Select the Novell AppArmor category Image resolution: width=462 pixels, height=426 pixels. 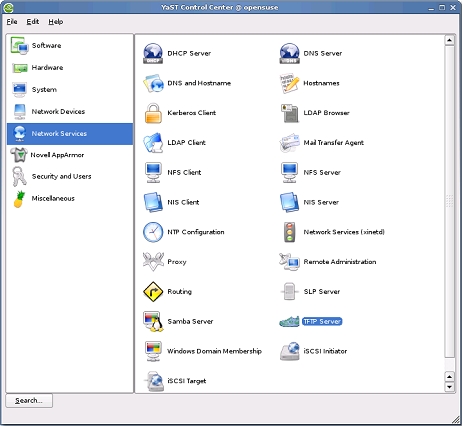(70, 155)
